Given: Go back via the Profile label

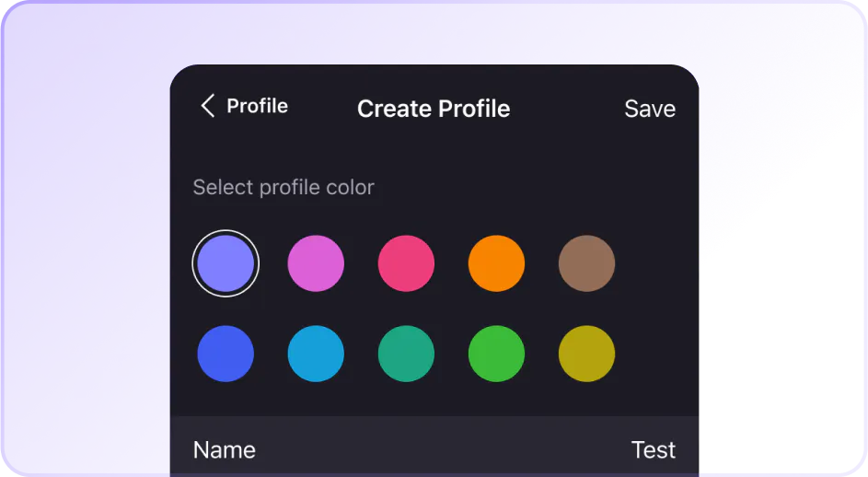Looking at the screenshot, I should (x=257, y=106).
